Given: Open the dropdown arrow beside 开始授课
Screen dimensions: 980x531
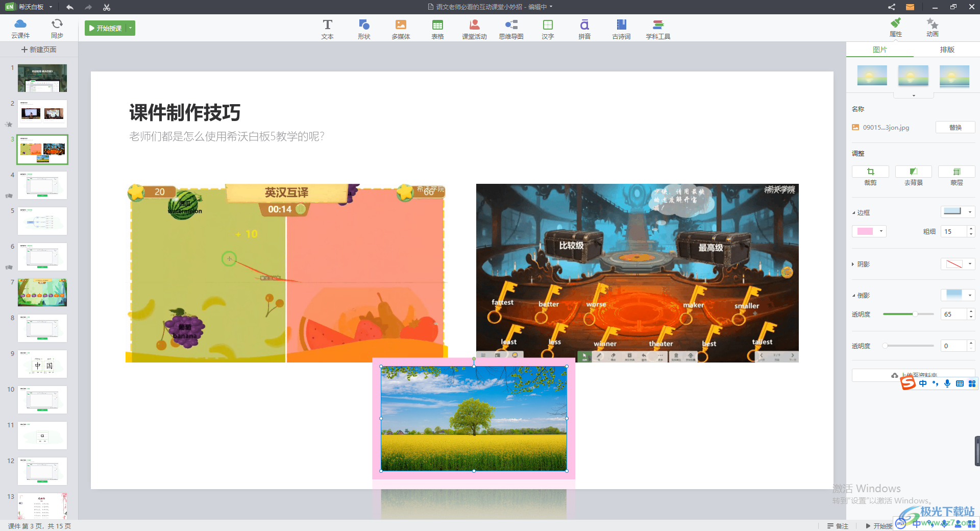Looking at the screenshot, I should pos(131,28).
